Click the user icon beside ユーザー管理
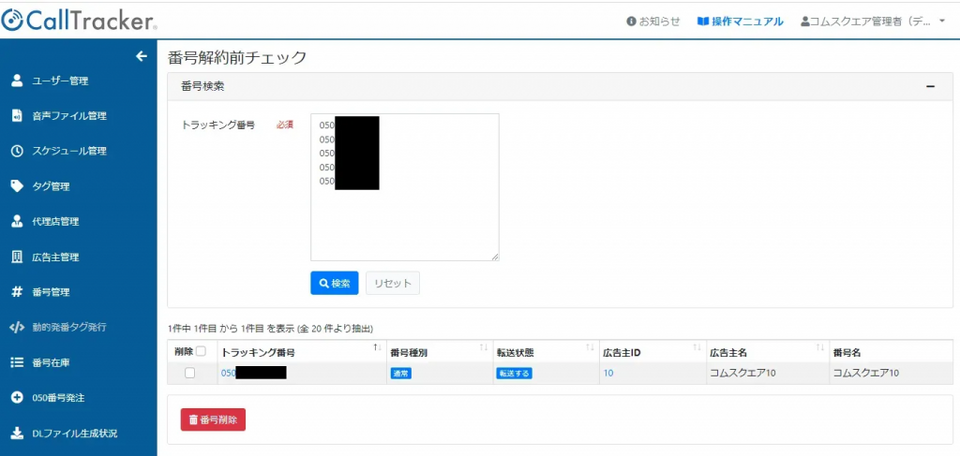Image resolution: width=960 pixels, height=456 pixels. [x=17, y=80]
